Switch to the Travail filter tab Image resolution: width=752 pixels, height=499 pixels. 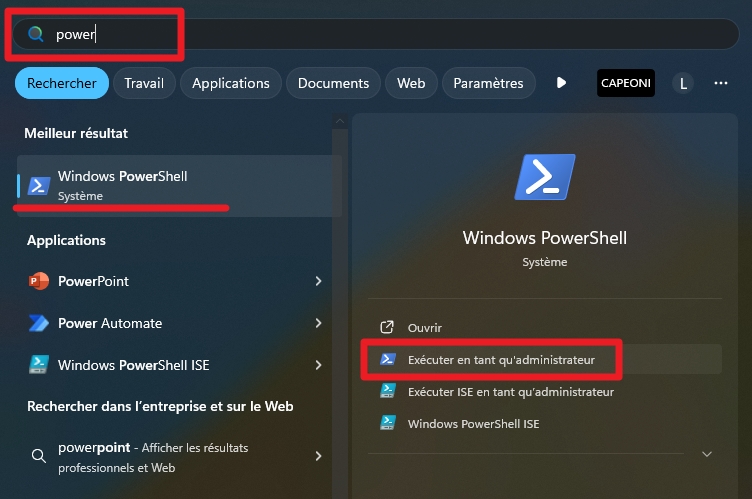point(144,83)
